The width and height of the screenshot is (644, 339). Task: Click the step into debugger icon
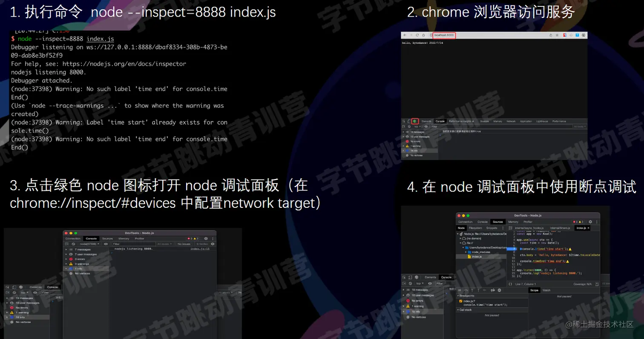point(472,290)
